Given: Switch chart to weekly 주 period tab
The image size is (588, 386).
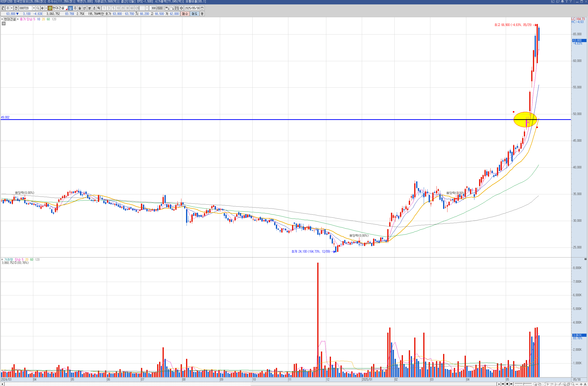Looking at the screenshot, I should [x=75, y=8].
